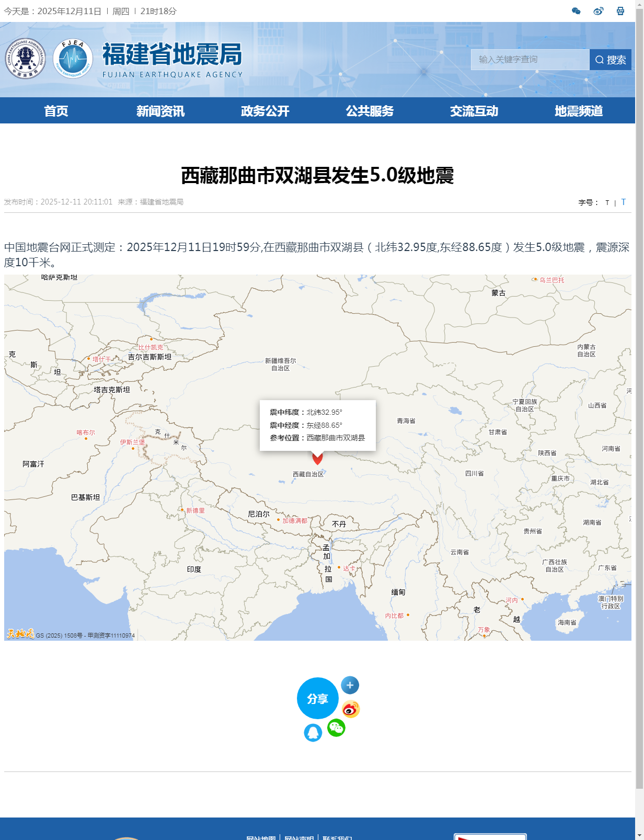Open the 政务公开 navigation item
644x840 pixels.
[265, 111]
